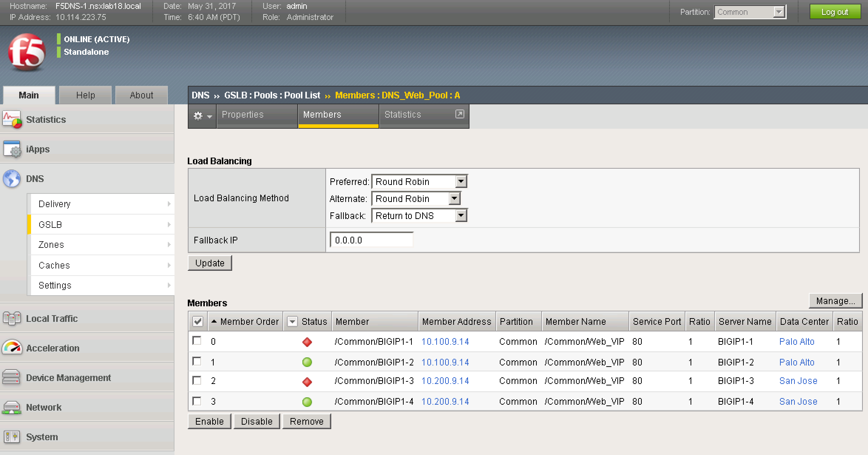Viewport: 868px width, 455px height.
Task: Open the Device Management icon
Action: tap(12, 377)
